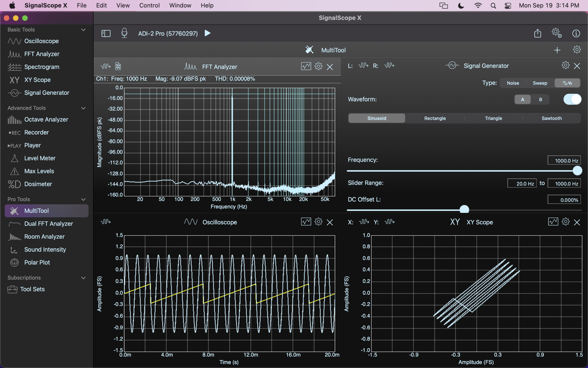The image size is (588, 368).
Task: Select Sweep generator type
Action: tap(540, 83)
